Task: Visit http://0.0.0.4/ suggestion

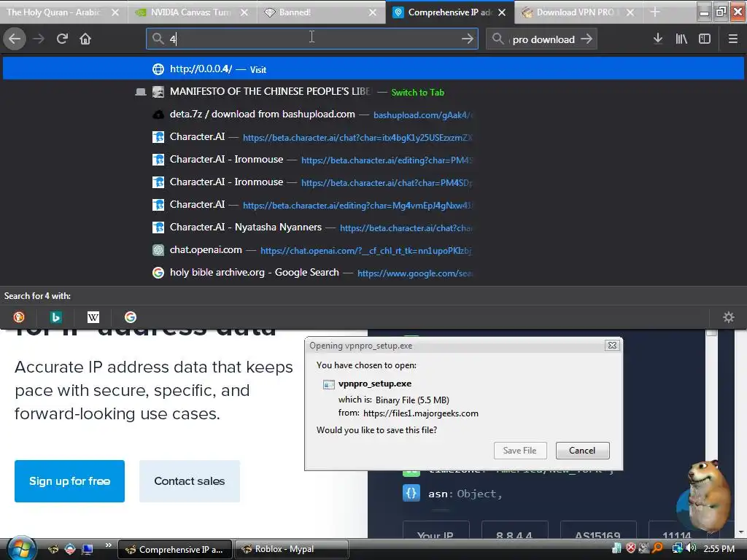Action: coord(373,69)
